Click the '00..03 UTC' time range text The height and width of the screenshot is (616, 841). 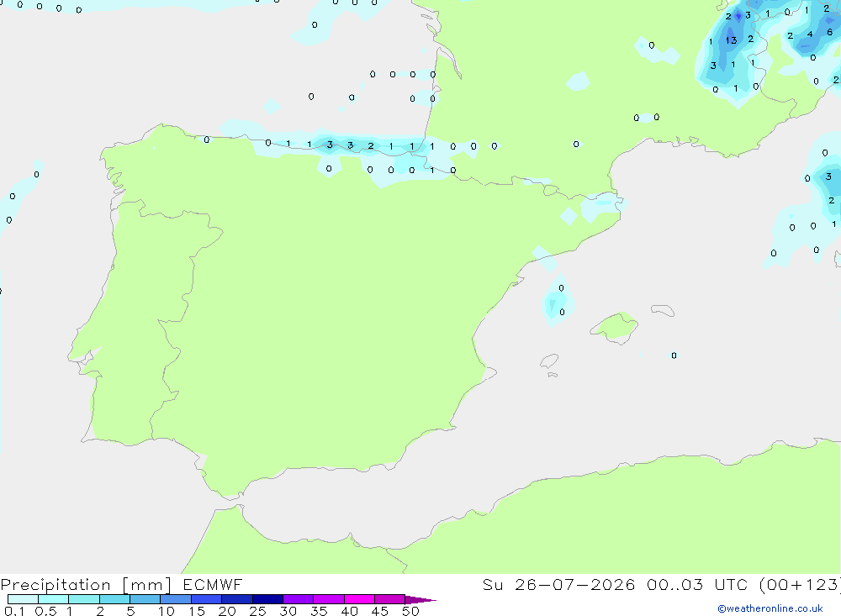point(696,584)
